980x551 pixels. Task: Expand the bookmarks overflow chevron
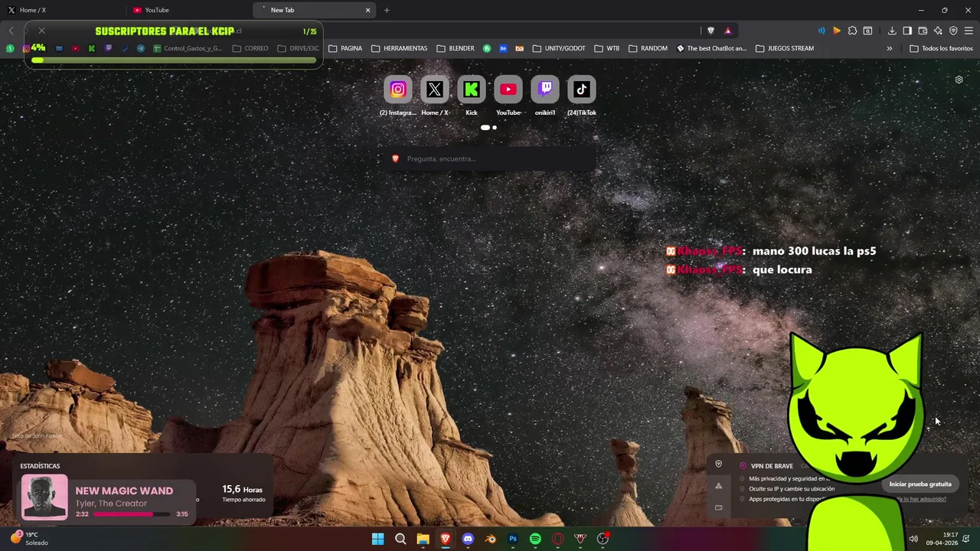tap(889, 48)
